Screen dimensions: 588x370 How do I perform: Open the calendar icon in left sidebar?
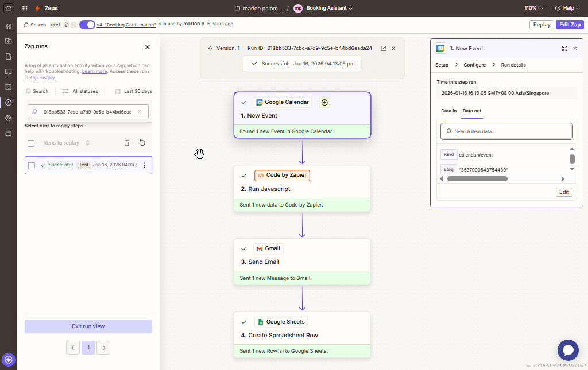[x=8, y=87]
